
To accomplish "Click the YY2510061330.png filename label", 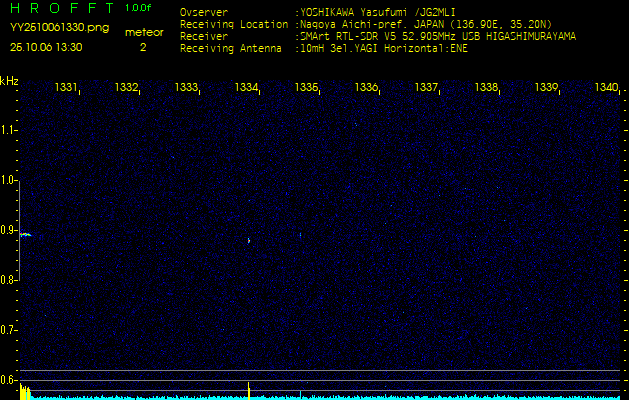I will tap(52, 28).
